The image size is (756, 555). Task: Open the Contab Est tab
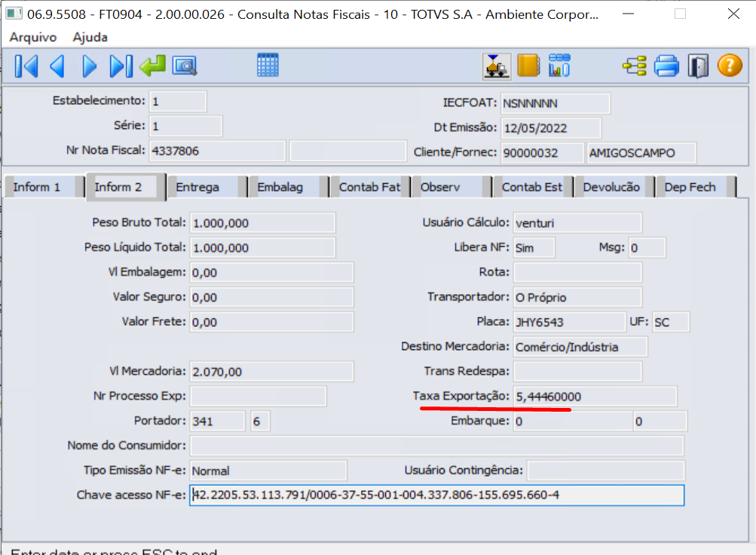(533, 187)
